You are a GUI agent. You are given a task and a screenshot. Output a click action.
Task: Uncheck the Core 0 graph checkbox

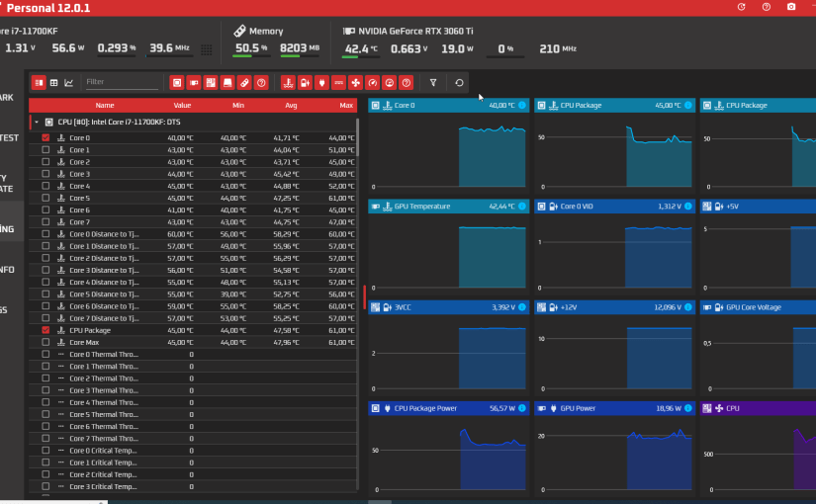coord(45,137)
